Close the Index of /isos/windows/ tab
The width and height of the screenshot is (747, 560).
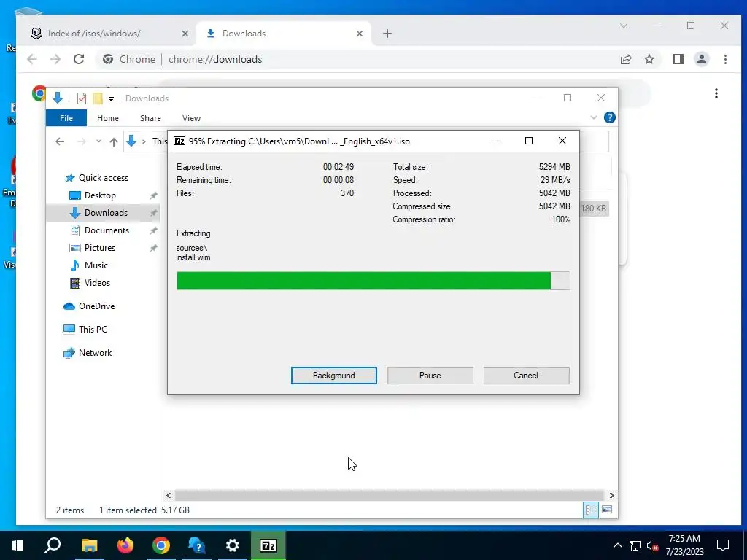coord(185,34)
